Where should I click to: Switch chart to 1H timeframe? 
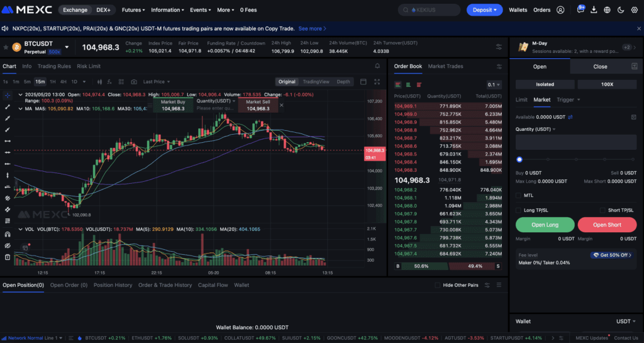pos(53,82)
